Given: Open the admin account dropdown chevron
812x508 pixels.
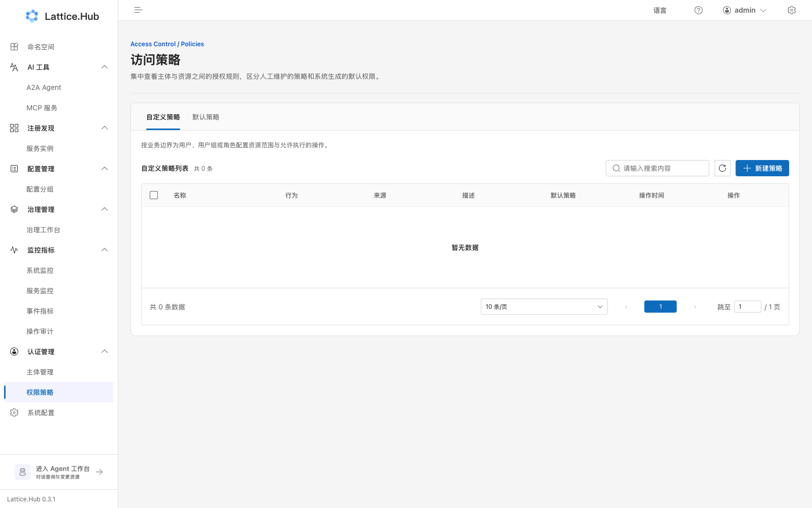Looking at the screenshot, I should tap(763, 10).
